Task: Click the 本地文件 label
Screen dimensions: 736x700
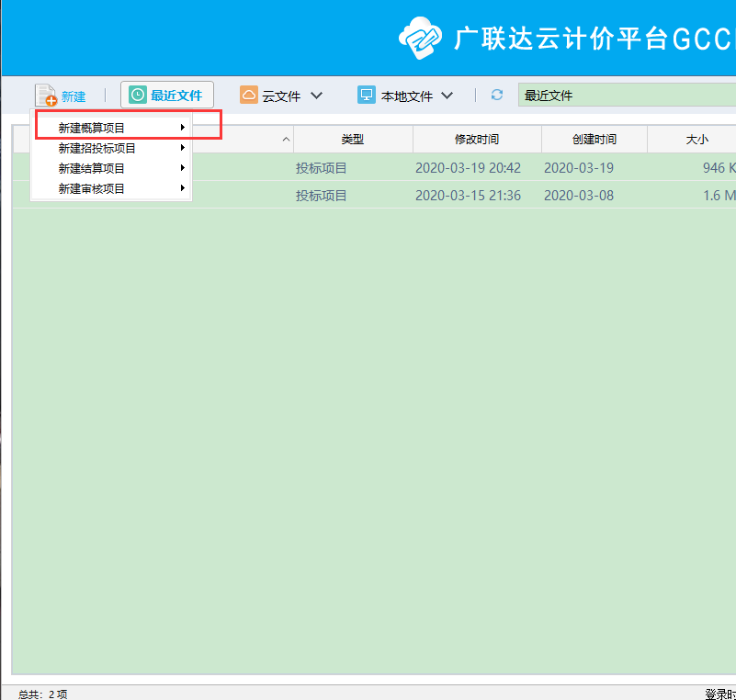Action: pos(407,96)
